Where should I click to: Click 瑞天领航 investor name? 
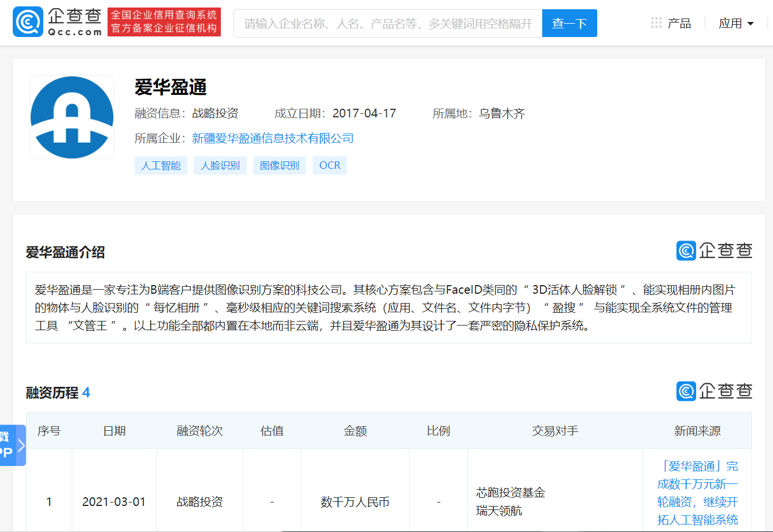(x=499, y=511)
